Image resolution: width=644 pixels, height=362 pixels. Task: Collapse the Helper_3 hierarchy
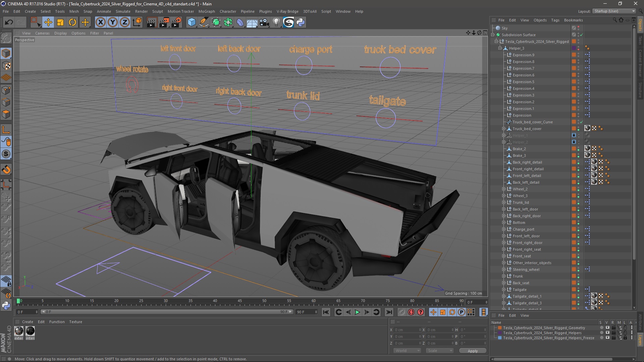click(500, 48)
